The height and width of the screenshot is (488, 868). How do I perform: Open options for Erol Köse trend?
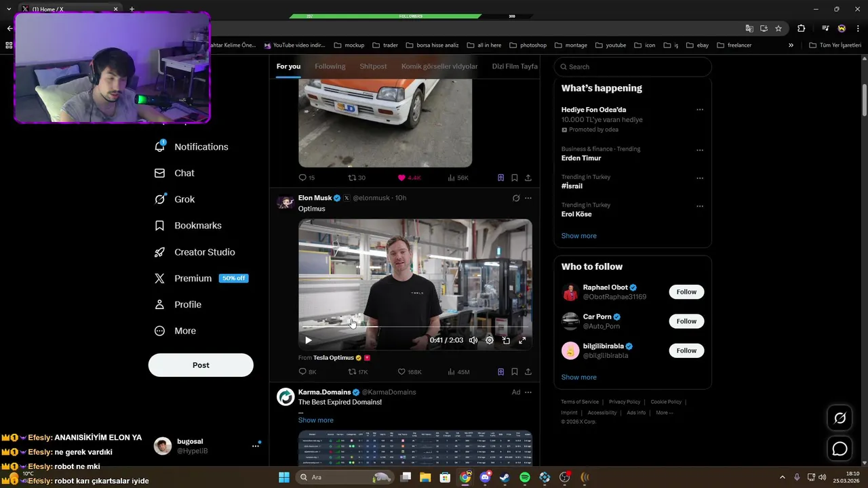tap(700, 206)
